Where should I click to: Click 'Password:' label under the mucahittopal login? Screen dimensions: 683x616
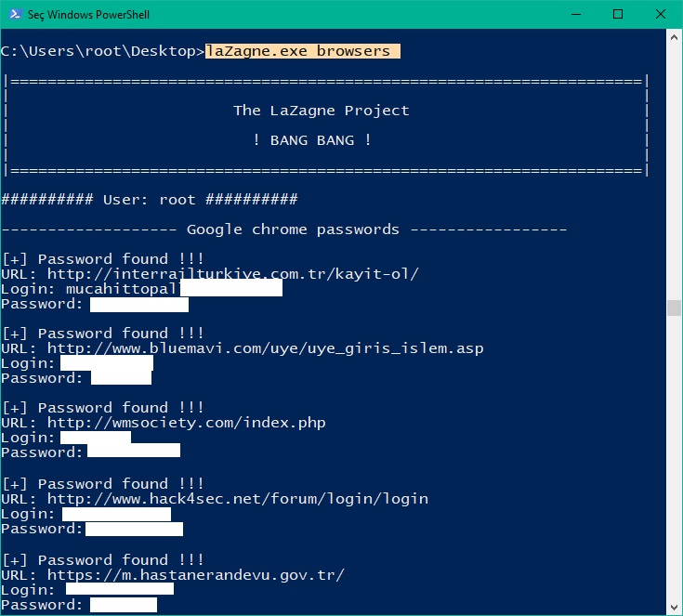42,304
